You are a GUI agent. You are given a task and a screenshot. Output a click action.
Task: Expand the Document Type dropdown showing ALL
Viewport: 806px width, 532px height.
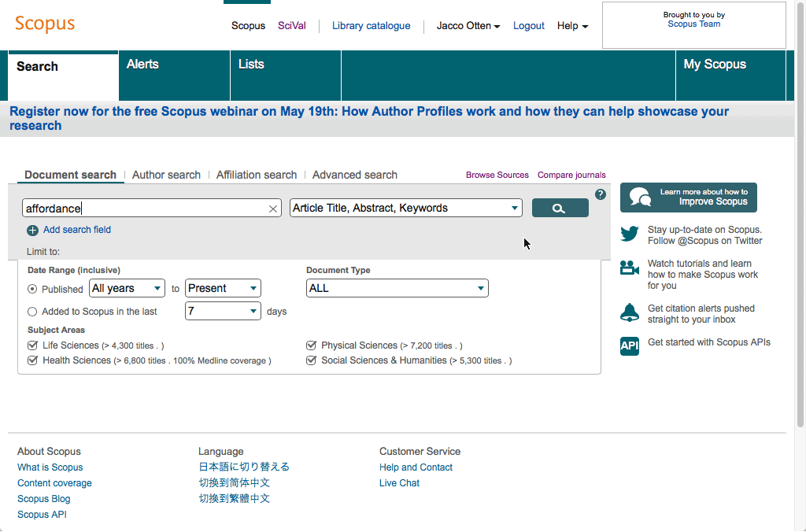tap(397, 289)
